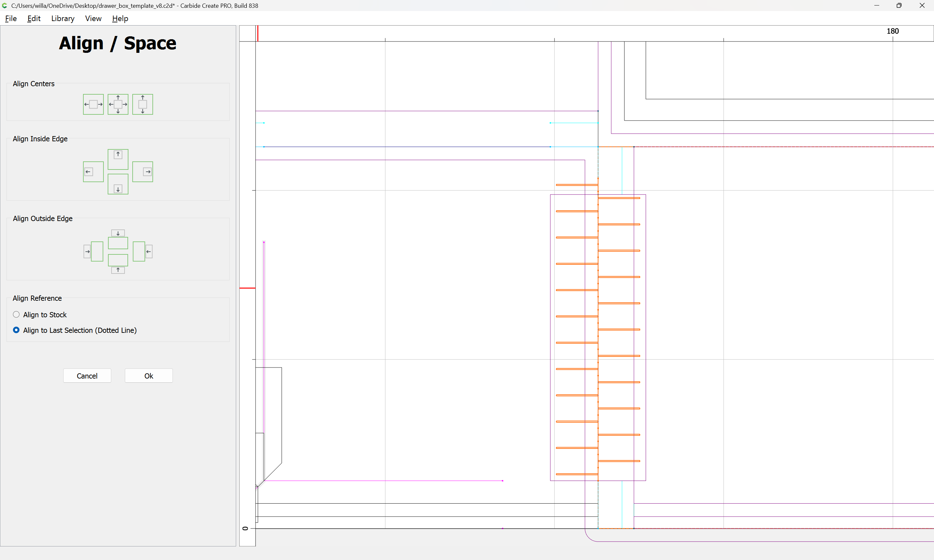Image resolution: width=934 pixels, height=560 pixels.
Task: Open the Edit menu
Action: (x=34, y=18)
